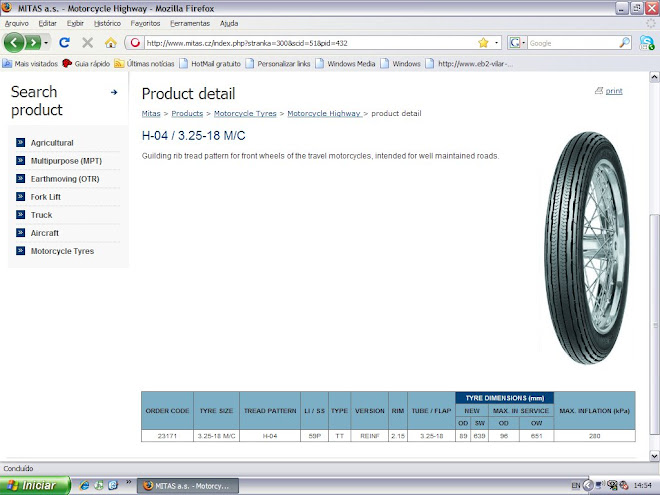Click the print link
Screen dimensions: 660x495
pos(614,91)
